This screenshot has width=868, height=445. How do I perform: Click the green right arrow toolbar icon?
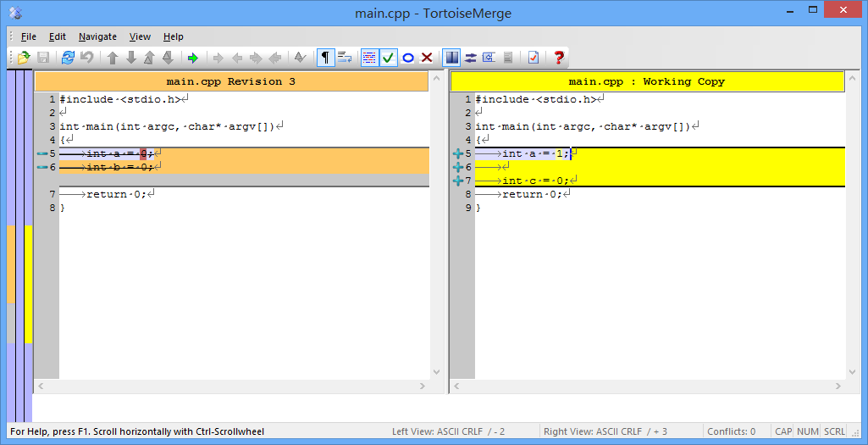point(192,58)
